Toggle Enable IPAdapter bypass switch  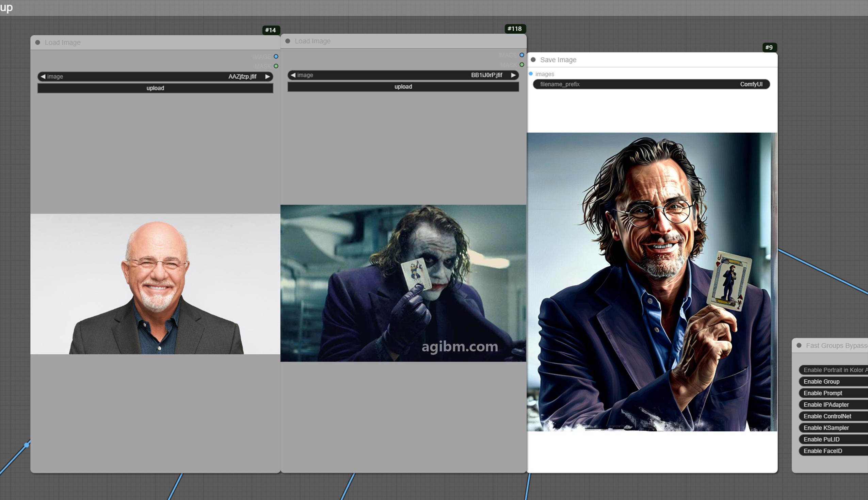(834, 404)
